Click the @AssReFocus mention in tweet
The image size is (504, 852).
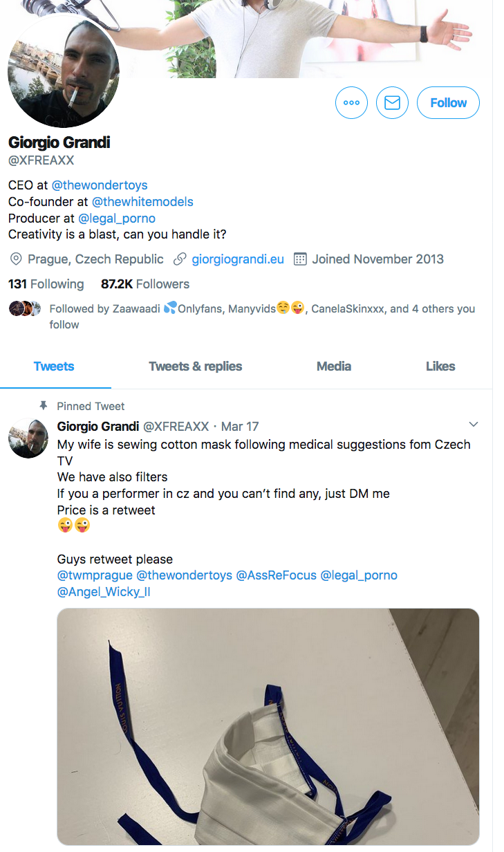277,575
